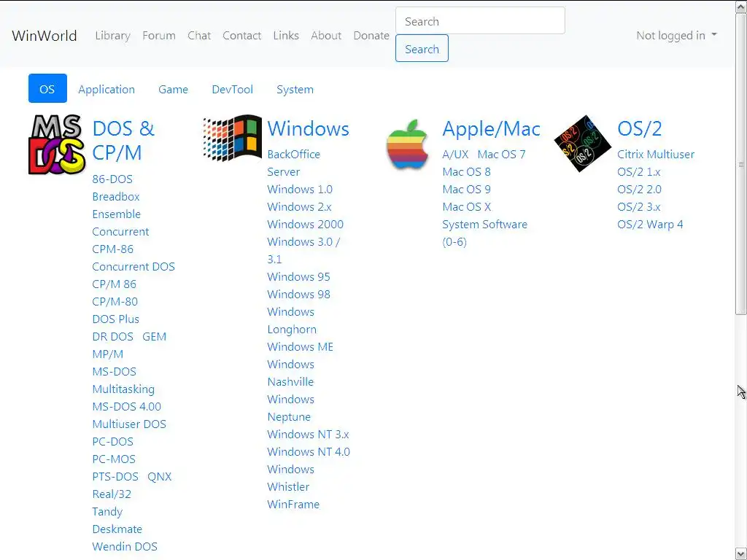Open the CP/M-80 link
747x560 pixels.
115,301
